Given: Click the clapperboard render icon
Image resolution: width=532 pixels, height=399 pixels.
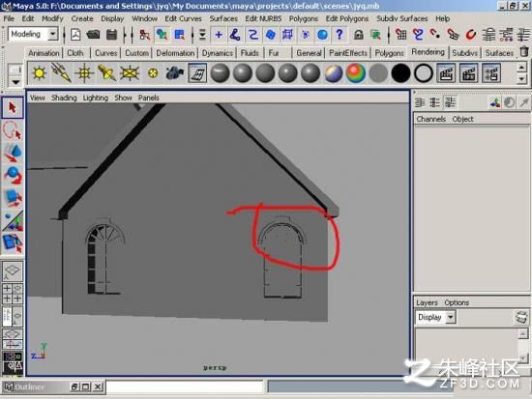Looking at the screenshot, I should click(446, 73).
